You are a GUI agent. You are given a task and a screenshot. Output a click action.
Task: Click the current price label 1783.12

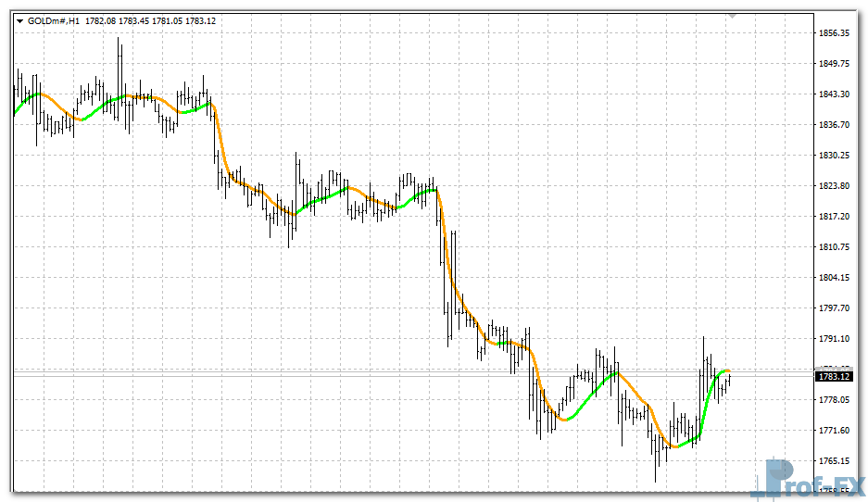coord(834,376)
